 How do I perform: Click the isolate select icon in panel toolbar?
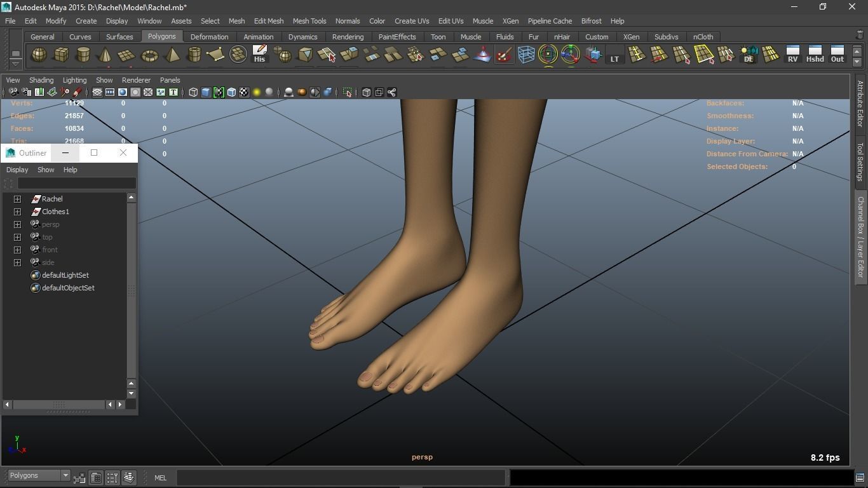click(348, 92)
